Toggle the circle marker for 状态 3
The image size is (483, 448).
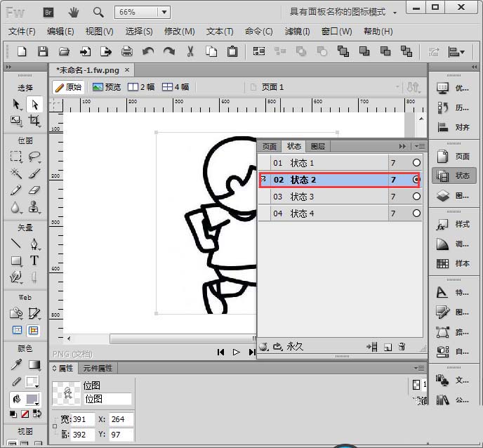pos(416,197)
